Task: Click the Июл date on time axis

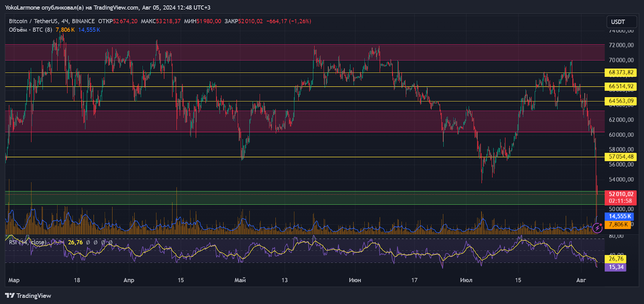Action: 466,280
